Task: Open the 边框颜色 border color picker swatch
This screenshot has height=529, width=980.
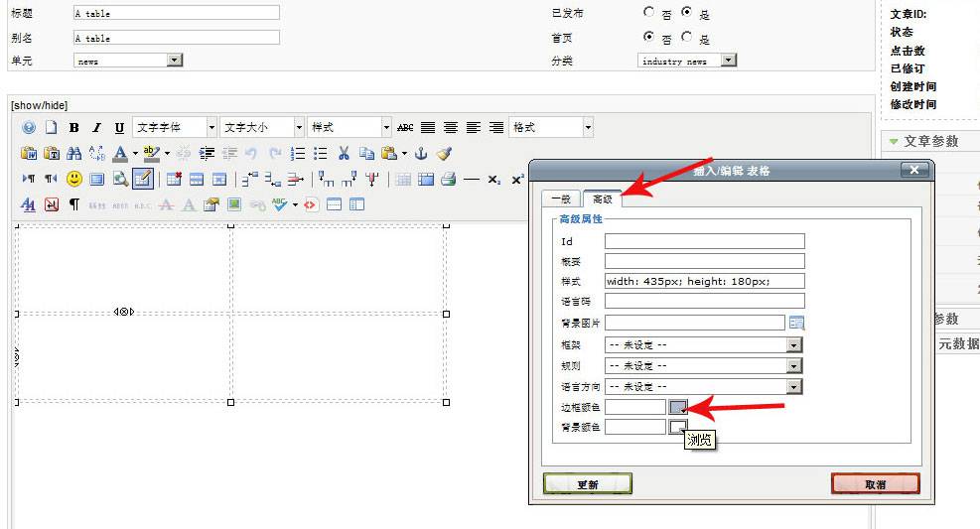Action: click(x=678, y=407)
